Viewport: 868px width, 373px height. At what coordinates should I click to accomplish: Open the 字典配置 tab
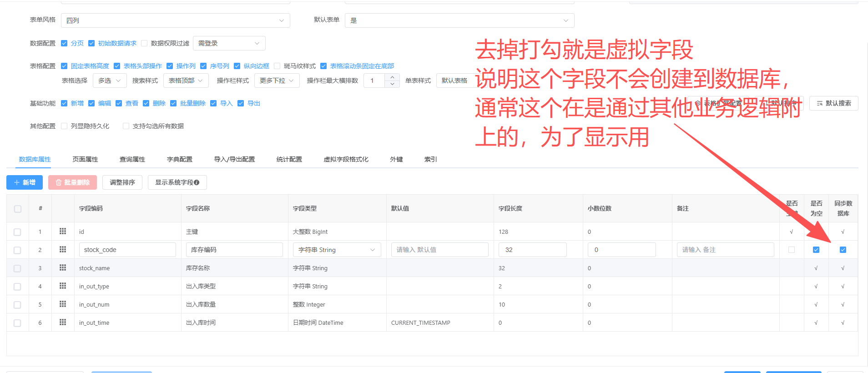(179, 159)
